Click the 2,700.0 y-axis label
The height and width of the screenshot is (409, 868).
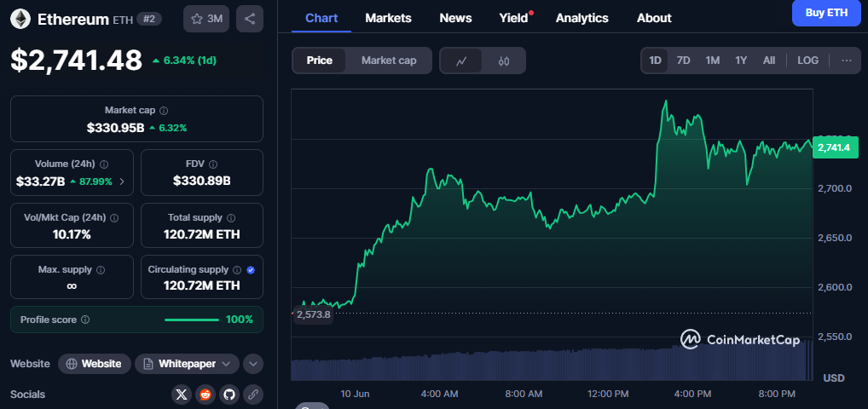(x=834, y=188)
